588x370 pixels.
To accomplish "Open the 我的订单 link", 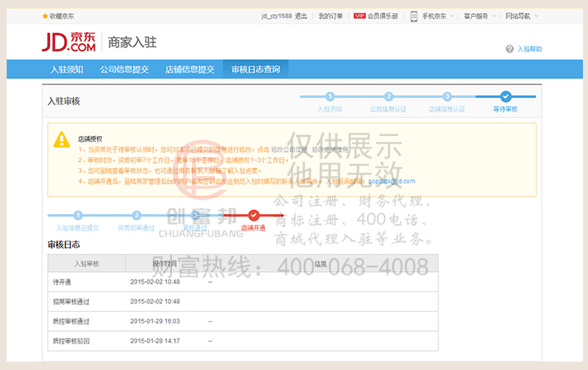I will [x=331, y=16].
